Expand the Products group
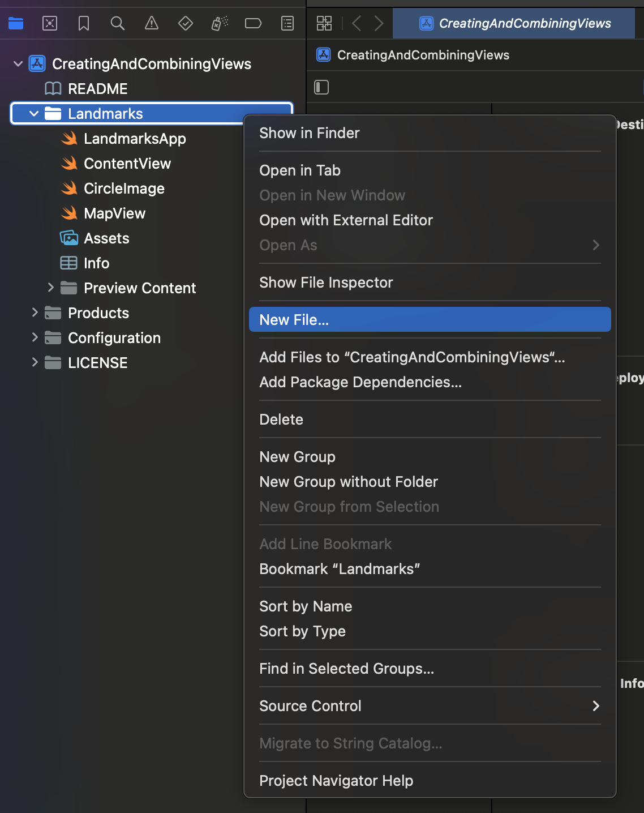The height and width of the screenshot is (813, 644). pyautogui.click(x=35, y=313)
